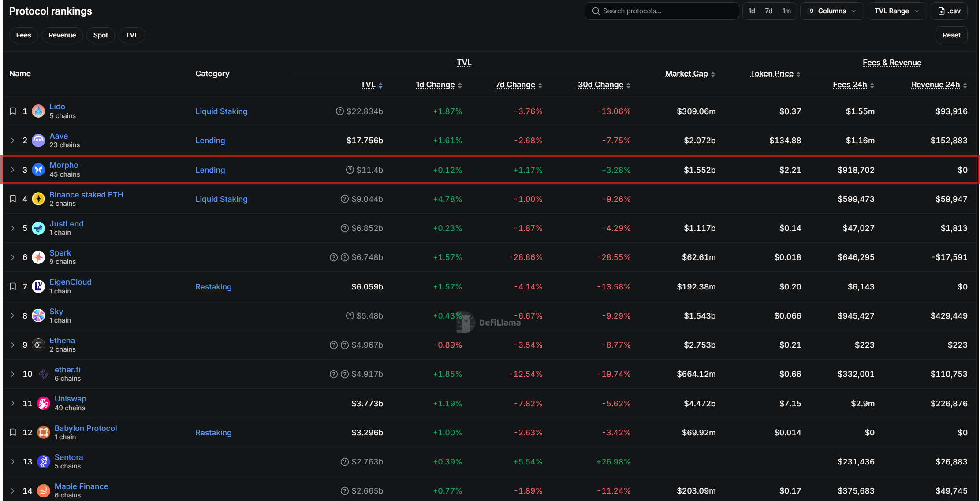Switch to 1d timeframe
The height and width of the screenshot is (501, 980).
pyautogui.click(x=752, y=11)
